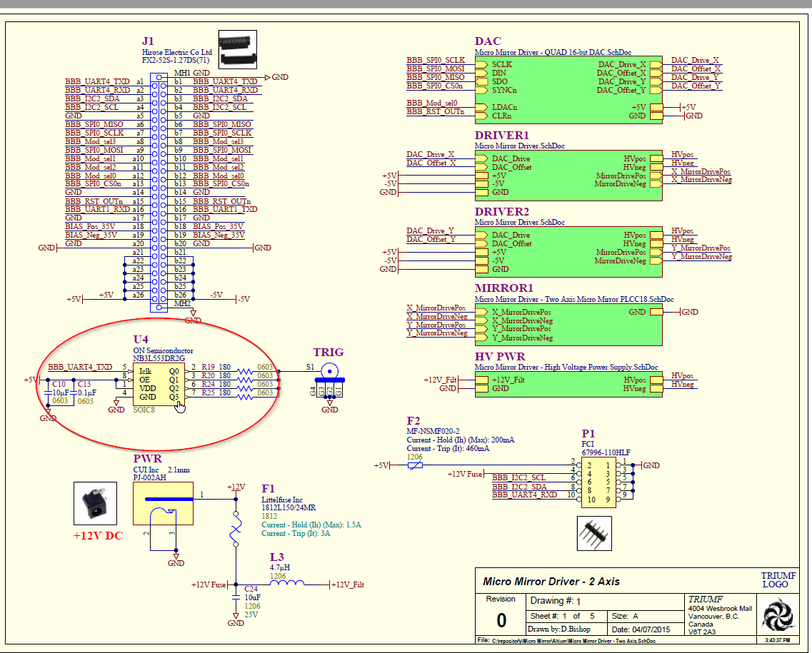This screenshot has width=812, height=653.
Task: Click the 'Drawing #: 1' field
Action: (556, 601)
